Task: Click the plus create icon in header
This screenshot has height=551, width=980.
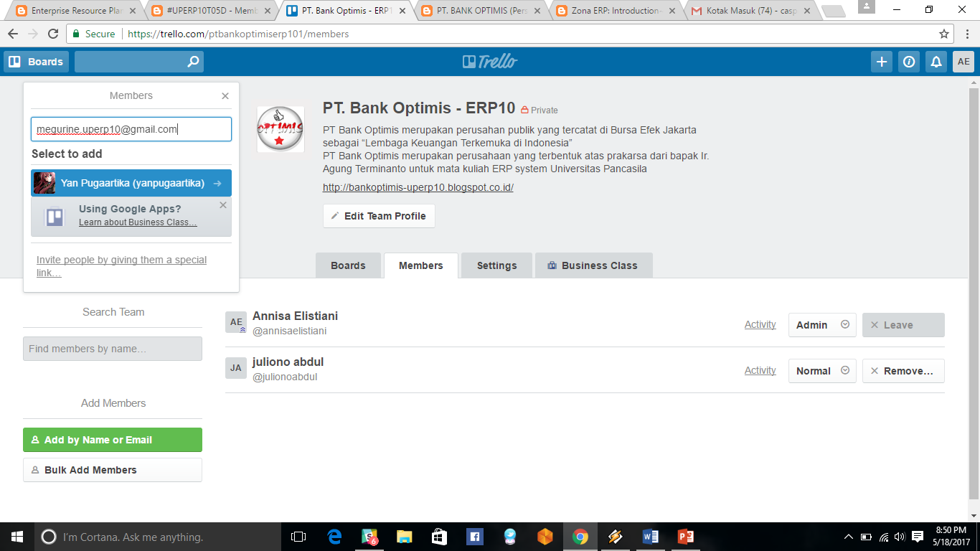Action: point(882,62)
